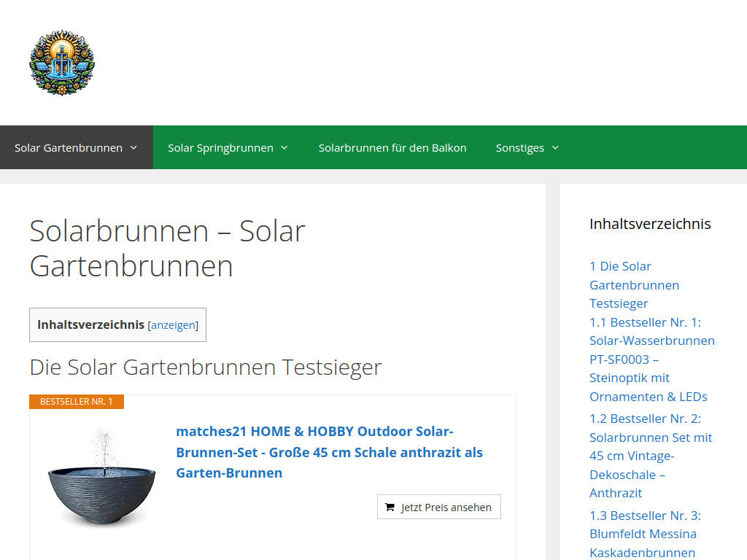Viewport: 747px width, 560px height.
Task: Select the Inhaltsverzeichnis sidebar heading
Action: [x=650, y=224]
